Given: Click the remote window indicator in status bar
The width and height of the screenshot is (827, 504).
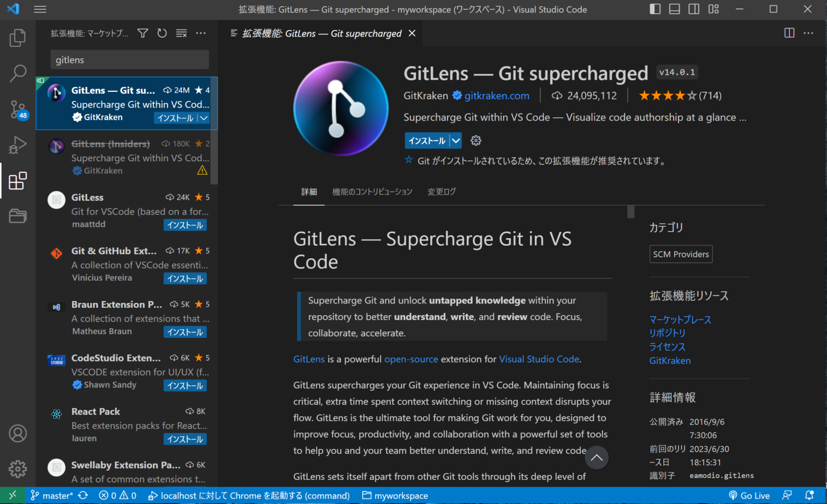Looking at the screenshot, I should [12, 495].
